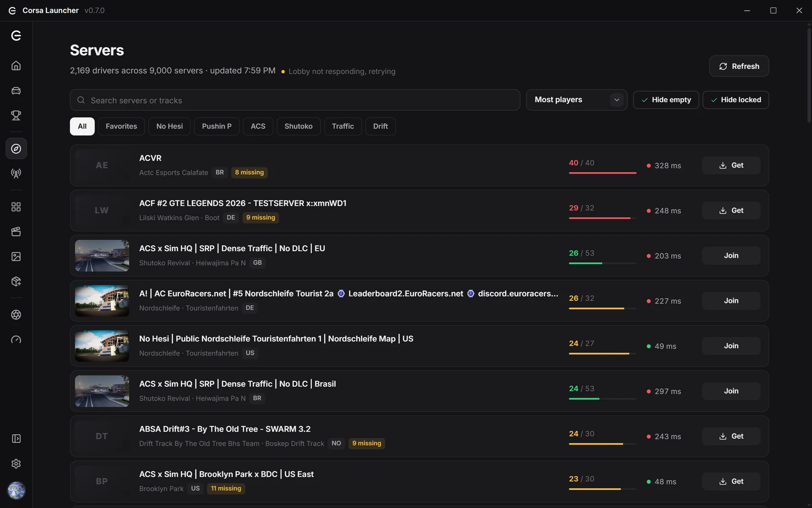The image size is (812, 508).
Task: Toggle the Hide empty filter
Action: tap(666, 100)
